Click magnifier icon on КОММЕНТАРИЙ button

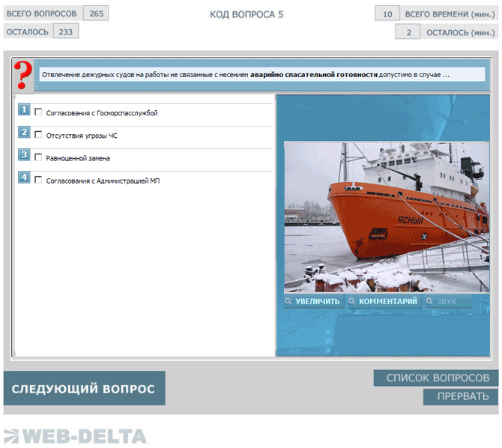(x=352, y=301)
